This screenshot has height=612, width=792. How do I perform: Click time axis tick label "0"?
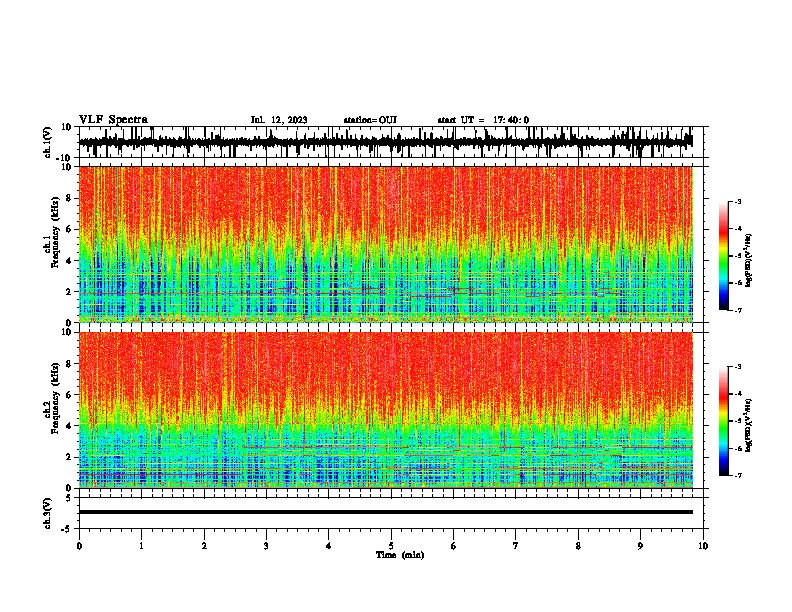tap(79, 546)
